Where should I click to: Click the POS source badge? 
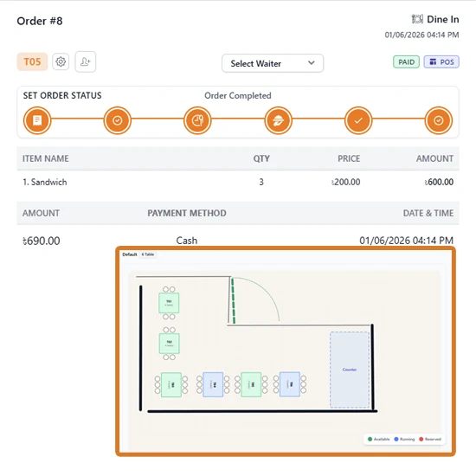tap(441, 62)
